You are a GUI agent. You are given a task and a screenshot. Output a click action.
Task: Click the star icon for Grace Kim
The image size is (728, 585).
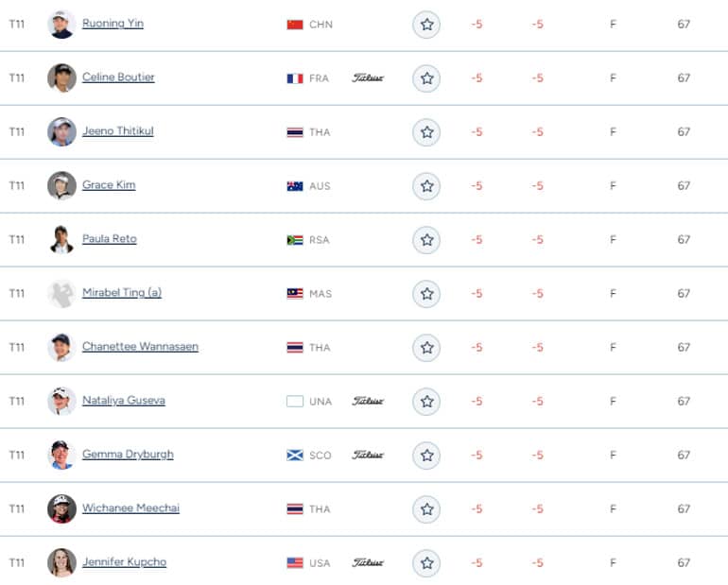point(426,186)
